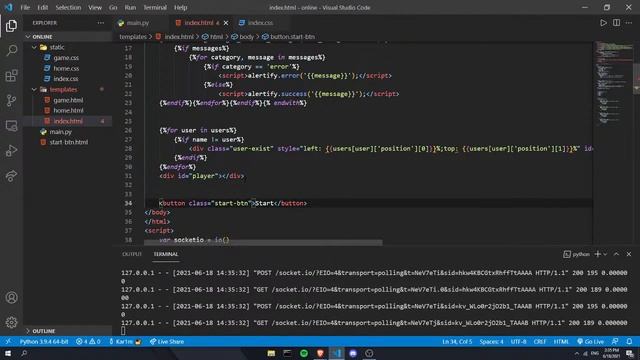Open the Extensions view
640x360 pixels.
coord(11,76)
